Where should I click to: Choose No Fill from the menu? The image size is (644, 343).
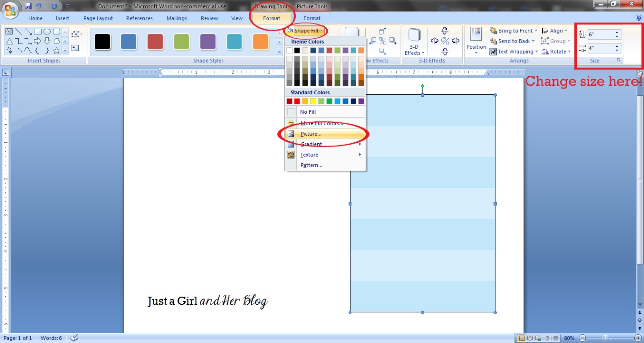point(325,112)
